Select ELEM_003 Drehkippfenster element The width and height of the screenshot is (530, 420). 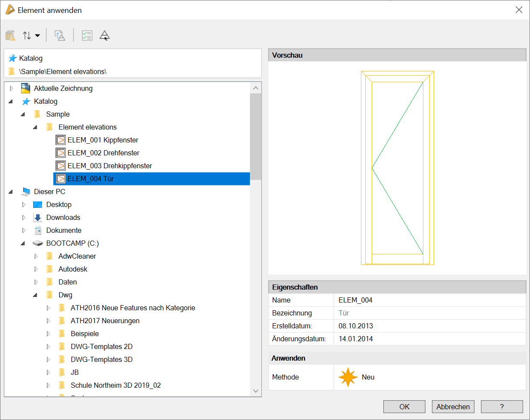coord(109,166)
